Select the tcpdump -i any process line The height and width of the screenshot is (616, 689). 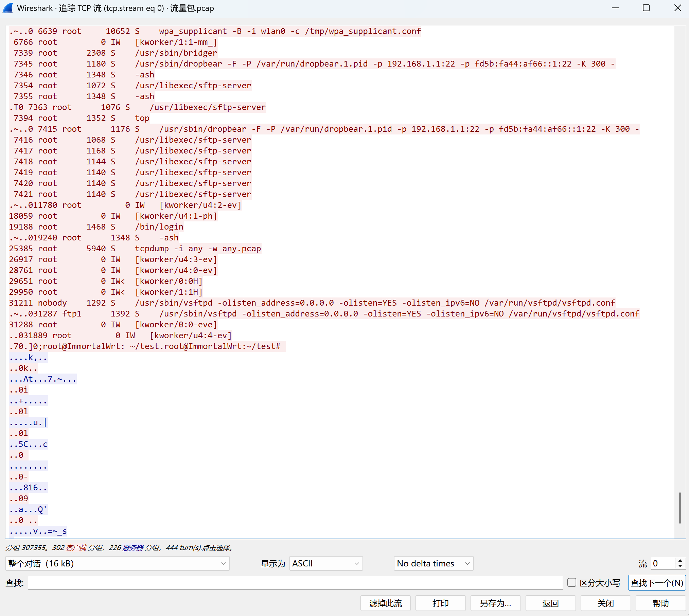click(197, 249)
